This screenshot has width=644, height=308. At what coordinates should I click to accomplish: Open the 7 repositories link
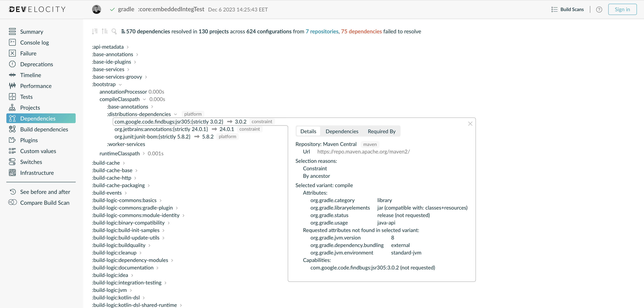tap(322, 31)
